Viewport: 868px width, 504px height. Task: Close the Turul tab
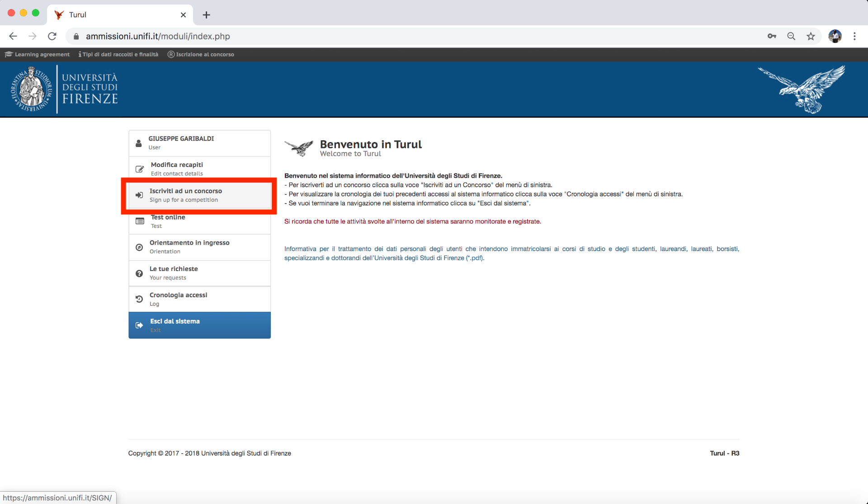pos(183,15)
